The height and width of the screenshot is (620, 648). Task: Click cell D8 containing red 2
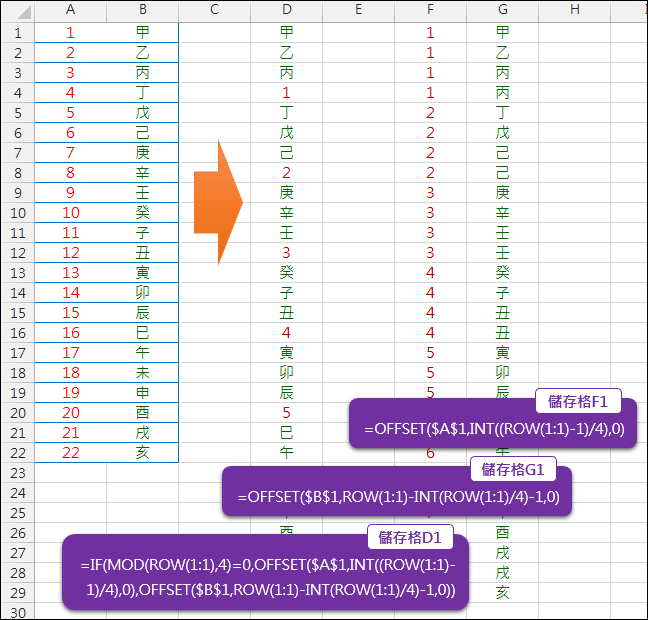286,173
